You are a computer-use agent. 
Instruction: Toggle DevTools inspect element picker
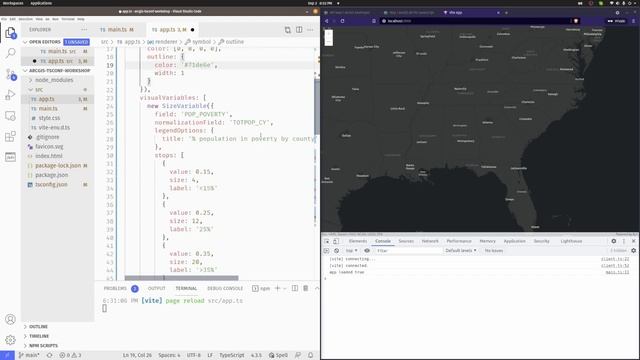(x=327, y=241)
